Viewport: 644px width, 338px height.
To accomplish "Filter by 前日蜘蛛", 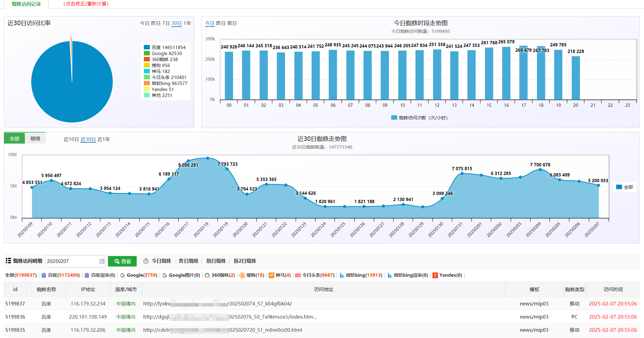I will pyautogui.click(x=216, y=261).
